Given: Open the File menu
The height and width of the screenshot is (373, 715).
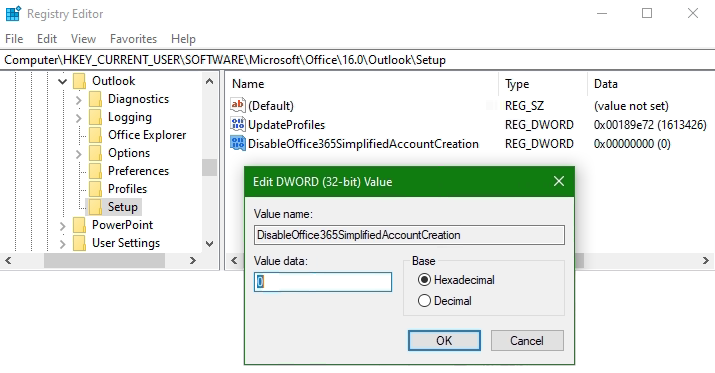Looking at the screenshot, I should click(x=14, y=39).
